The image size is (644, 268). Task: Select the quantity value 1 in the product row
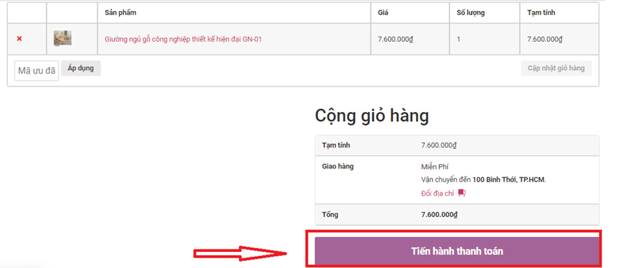click(459, 39)
